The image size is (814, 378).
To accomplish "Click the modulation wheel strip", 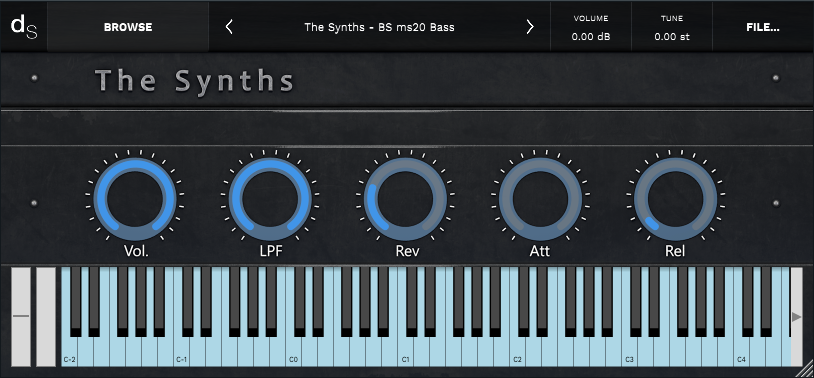I will click(46, 317).
